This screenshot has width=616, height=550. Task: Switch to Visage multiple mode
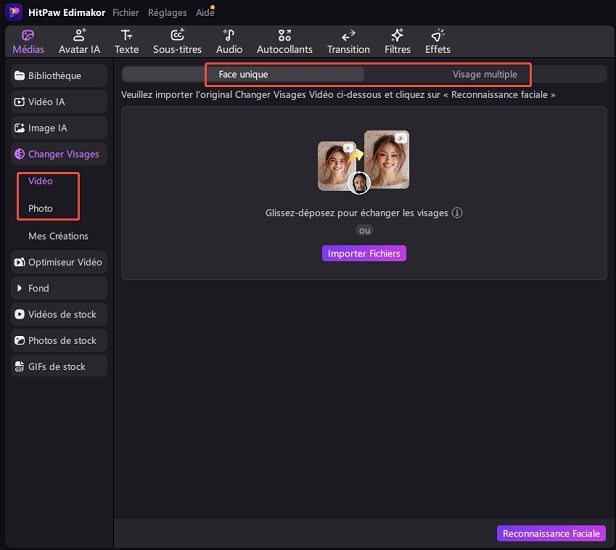point(484,74)
